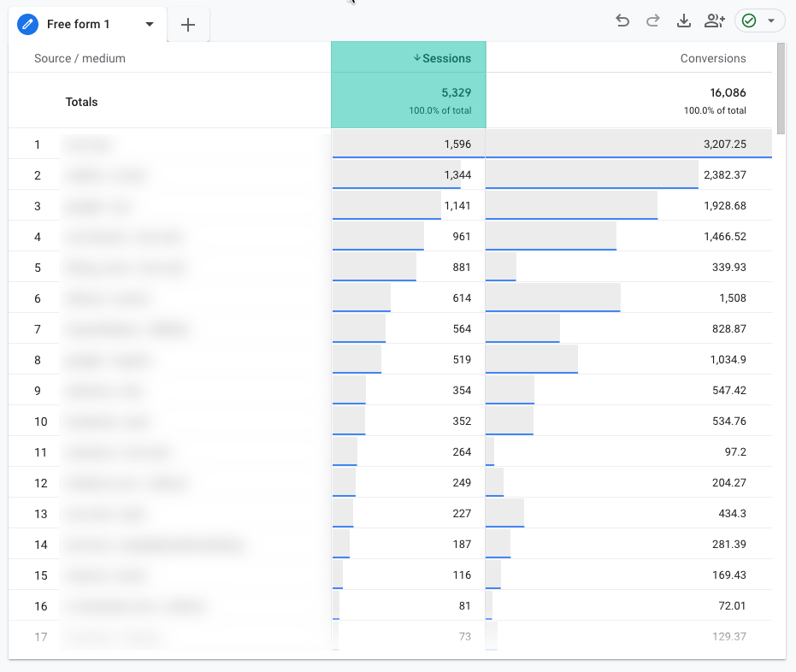Click the pencil icon on Free form 1
Image resolution: width=796 pixels, height=672 pixels.
tap(28, 24)
